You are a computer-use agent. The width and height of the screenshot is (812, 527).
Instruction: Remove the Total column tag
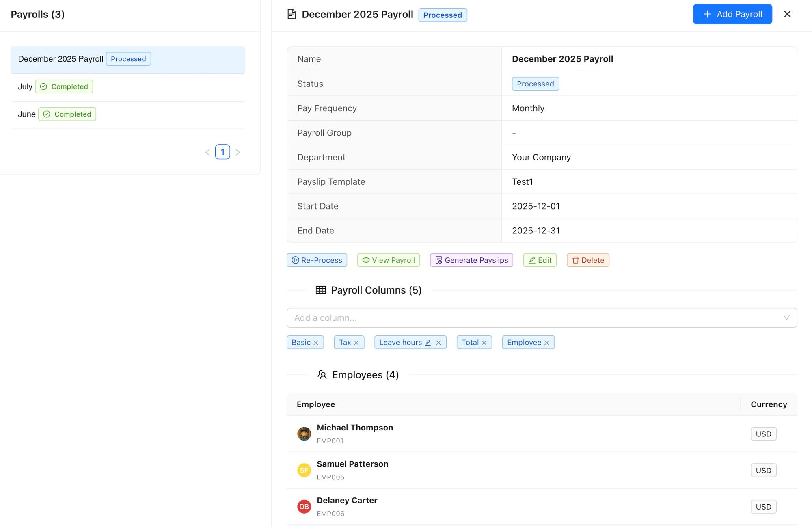(484, 343)
